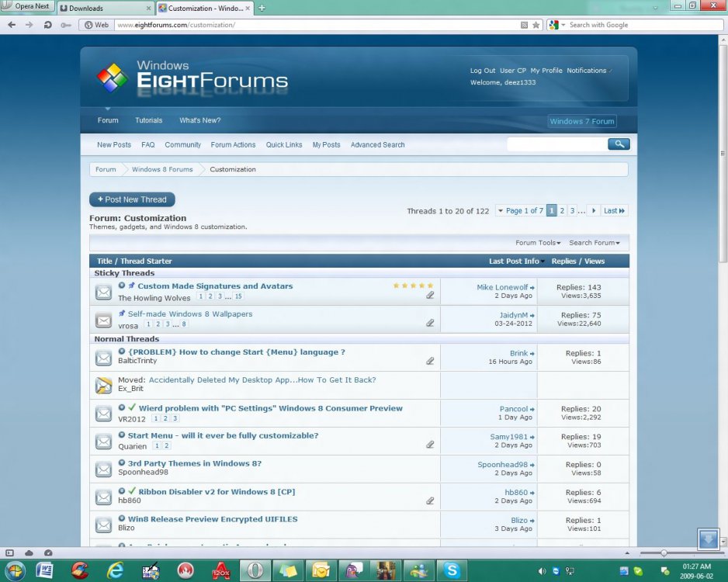Image resolution: width=728 pixels, height=582 pixels.
Task: Click the browser forward arrow
Action: (29, 25)
